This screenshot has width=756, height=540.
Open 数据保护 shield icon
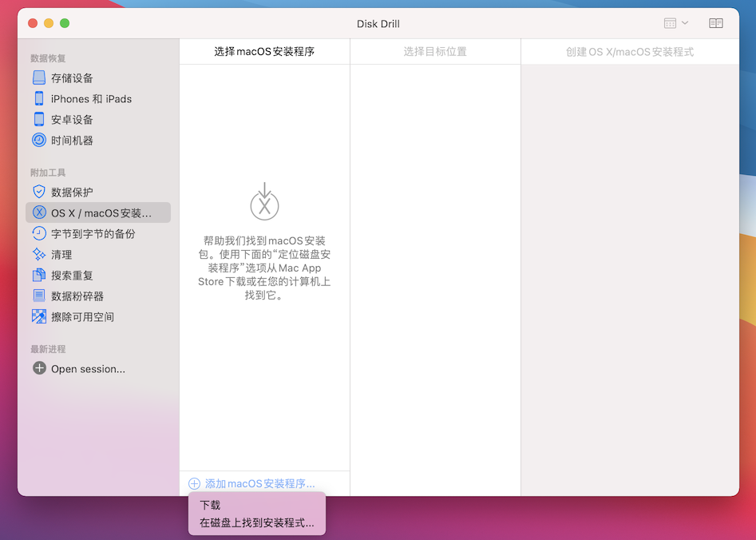point(39,192)
